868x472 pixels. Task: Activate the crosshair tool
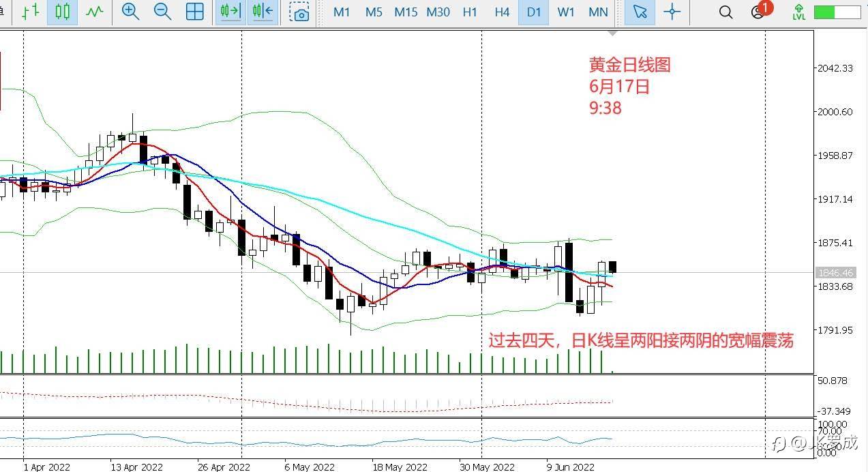tap(672, 12)
